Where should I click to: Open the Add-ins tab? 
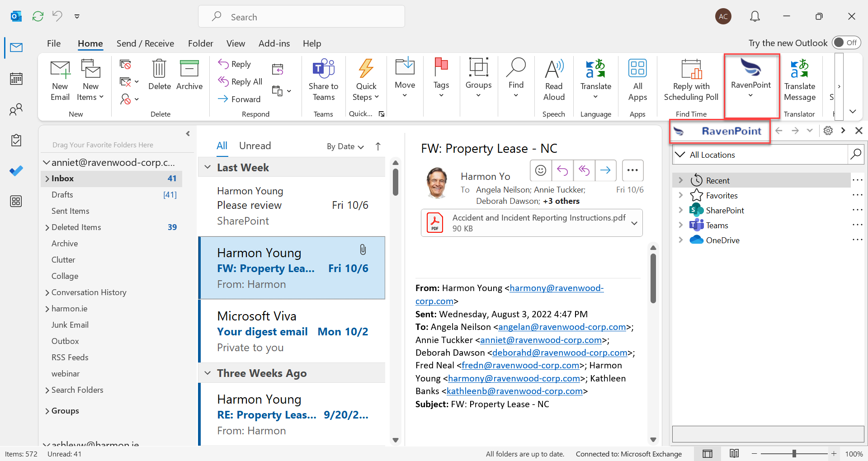click(x=274, y=43)
